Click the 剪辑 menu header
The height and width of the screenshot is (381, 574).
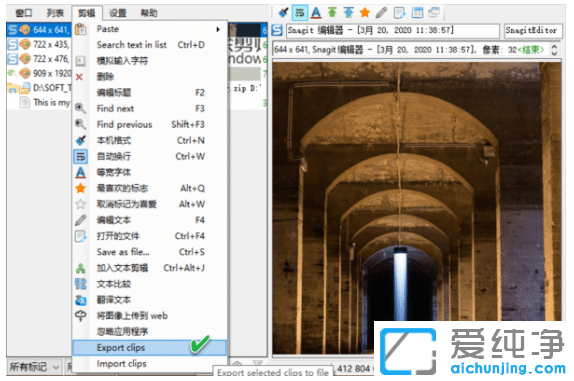coord(87,13)
